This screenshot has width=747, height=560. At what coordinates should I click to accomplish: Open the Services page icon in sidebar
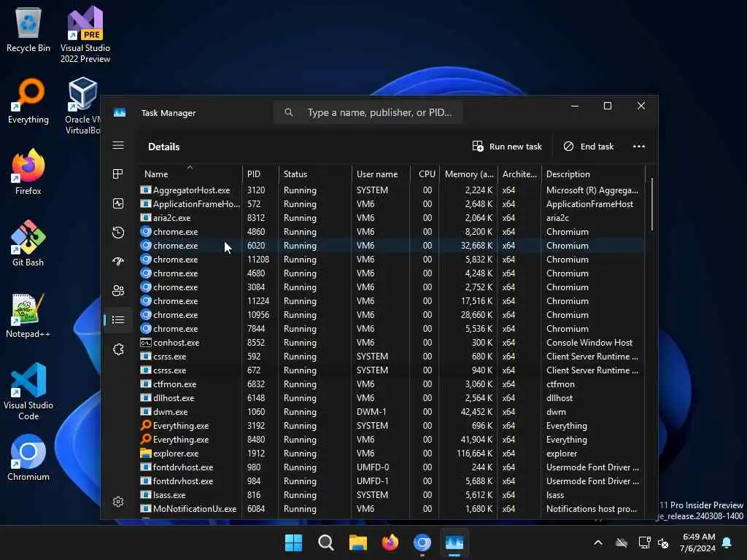[118, 349]
